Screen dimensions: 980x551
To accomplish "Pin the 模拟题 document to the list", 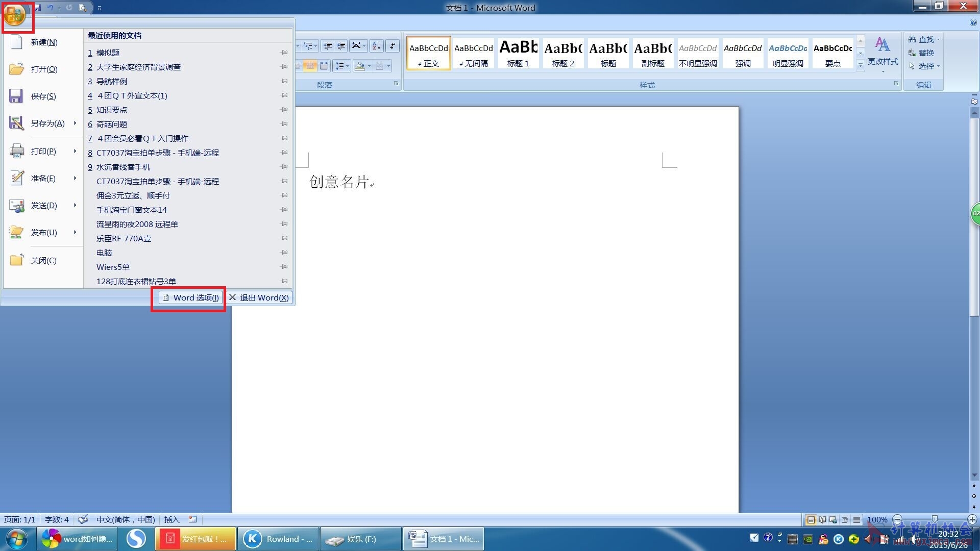I will [284, 53].
